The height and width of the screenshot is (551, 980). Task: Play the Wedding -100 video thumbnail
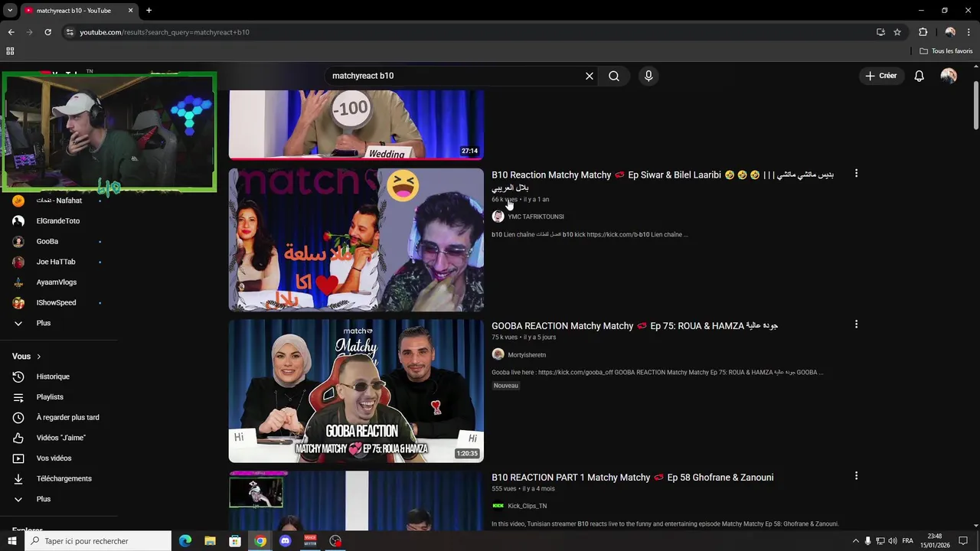[x=356, y=125]
